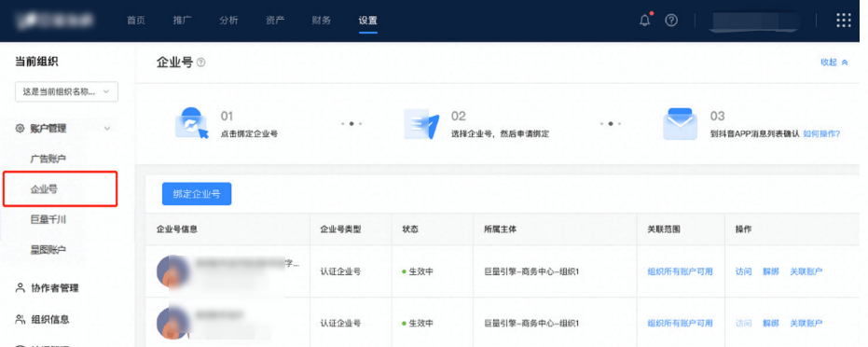
Task: Go to 推广 tab
Action: (182, 21)
